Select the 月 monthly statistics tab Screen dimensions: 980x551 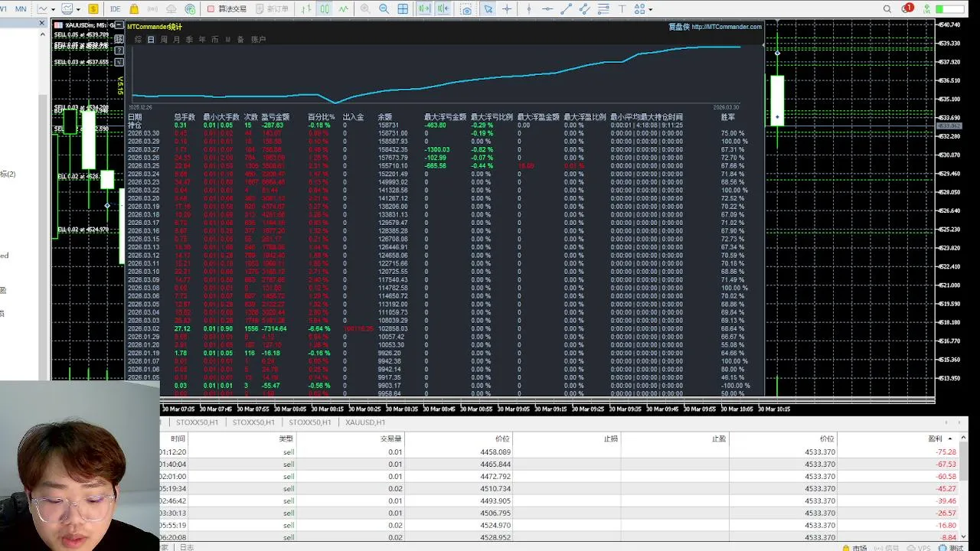coord(177,39)
